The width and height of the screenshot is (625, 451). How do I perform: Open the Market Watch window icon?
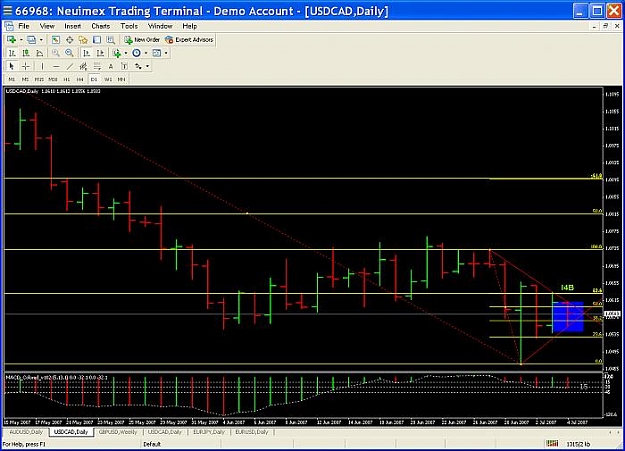[56, 39]
